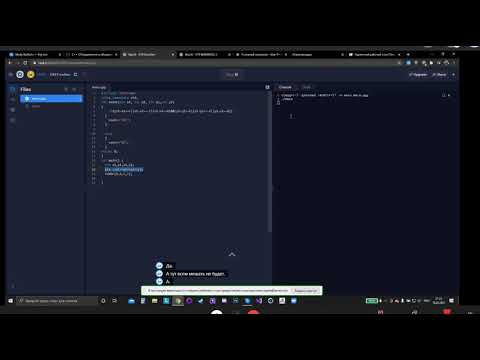
Task: Click the Windows Start button
Action: coord(10,301)
